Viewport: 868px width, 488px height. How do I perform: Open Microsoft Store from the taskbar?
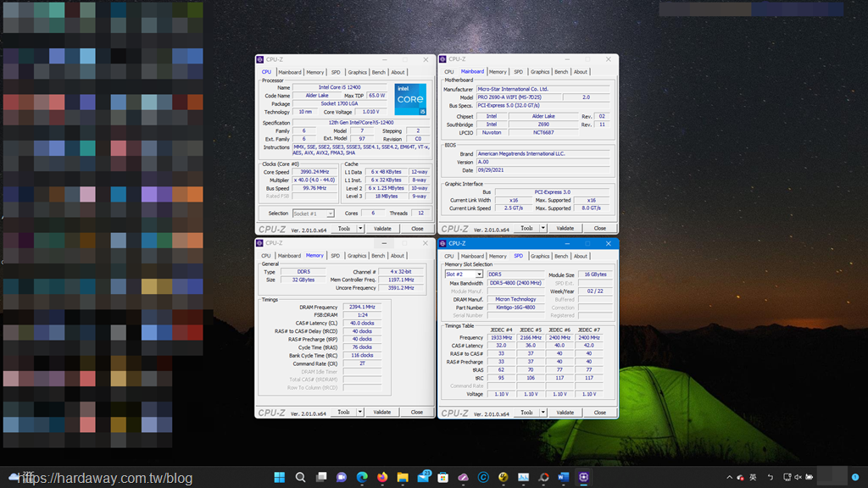[442, 477]
